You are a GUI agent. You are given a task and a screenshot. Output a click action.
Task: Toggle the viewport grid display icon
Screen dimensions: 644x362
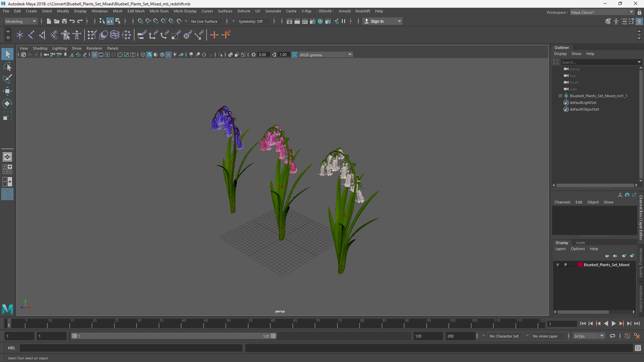point(95,55)
